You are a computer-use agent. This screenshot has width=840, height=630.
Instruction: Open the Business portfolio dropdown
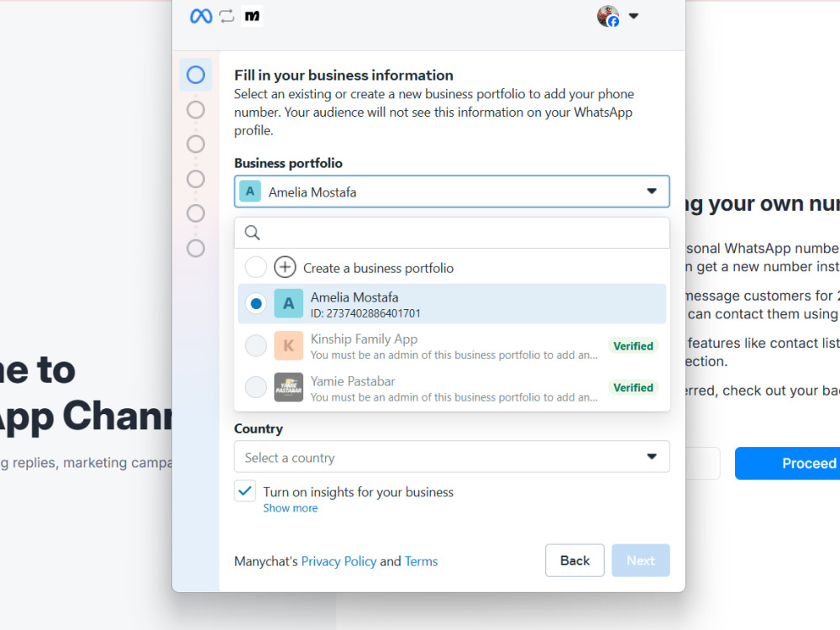(452, 192)
